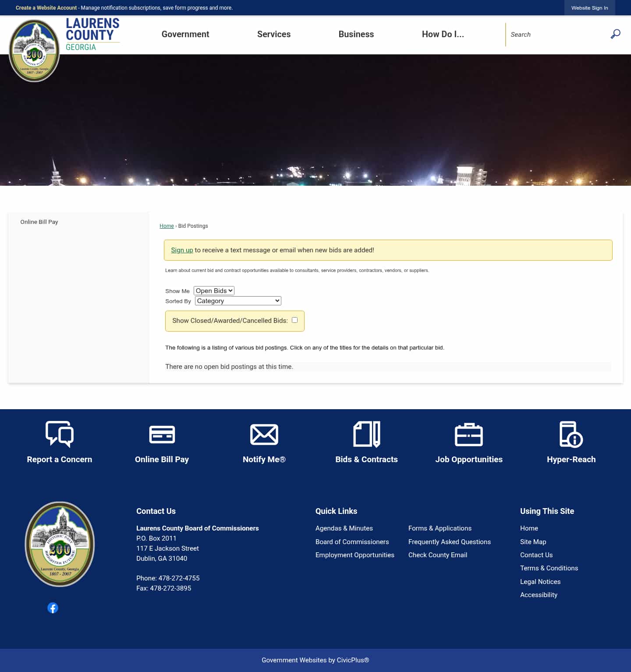Expand the How Do I... menu
Image resolution: width=631 pixels, height=672 pixels.
[x=443, y=34]
